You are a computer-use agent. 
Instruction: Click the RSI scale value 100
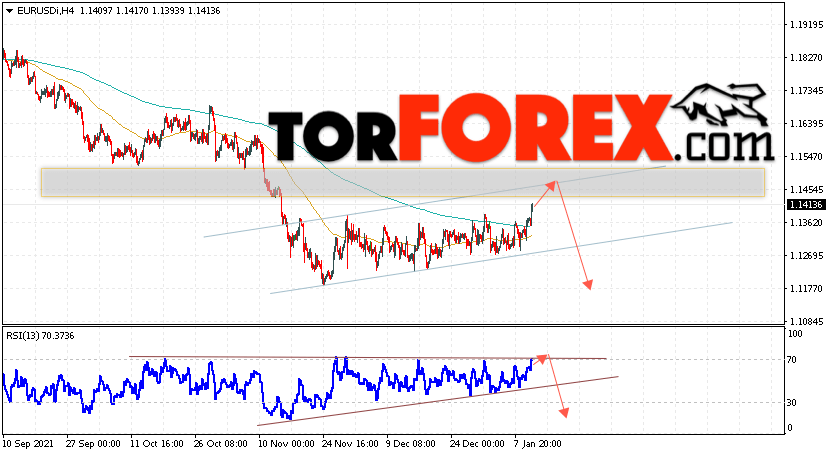pos(795,334)
